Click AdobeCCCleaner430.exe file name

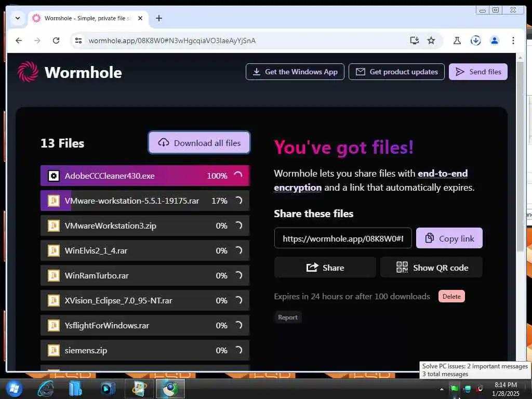[x=110, y=176]
